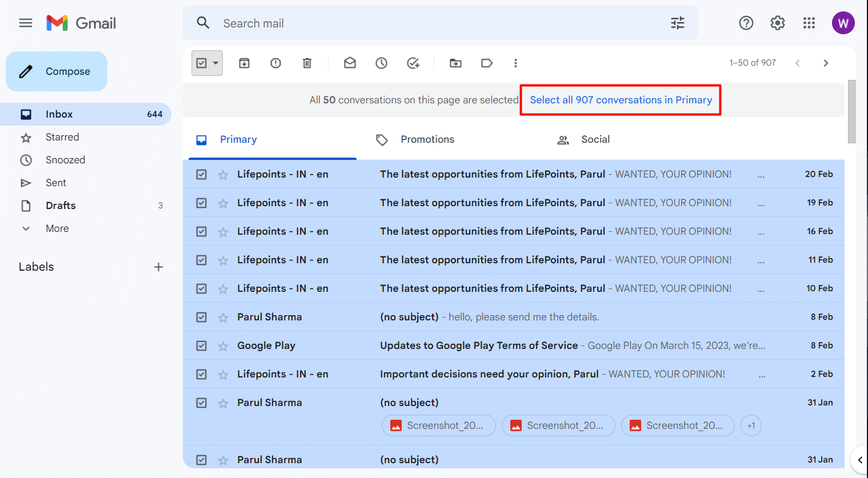
Task: Toggle the select-all checkbox in toolbar
Action: [x=201, y=63]
